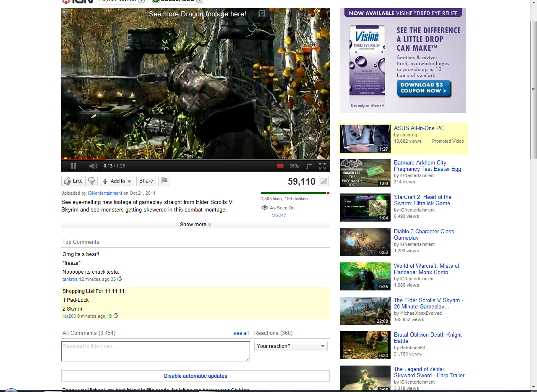Enter fullscreen video mode
The width and height of the screenshot is (537, 392).
point(322,166)
